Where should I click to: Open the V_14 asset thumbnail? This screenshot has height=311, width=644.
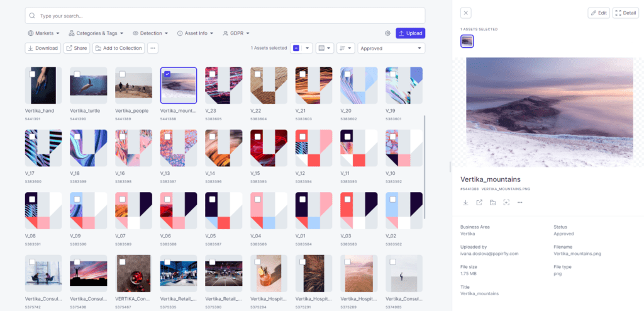tap(223, 148)
